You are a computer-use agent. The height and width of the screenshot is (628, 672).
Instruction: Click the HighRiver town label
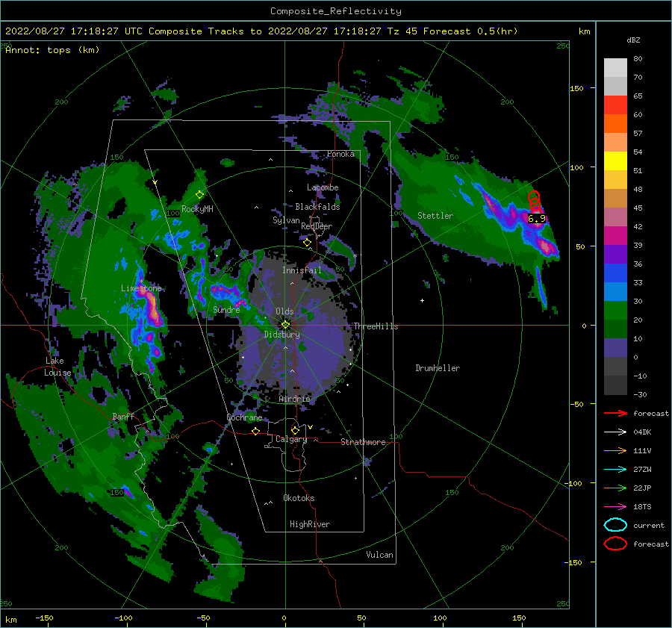[309, 524]
